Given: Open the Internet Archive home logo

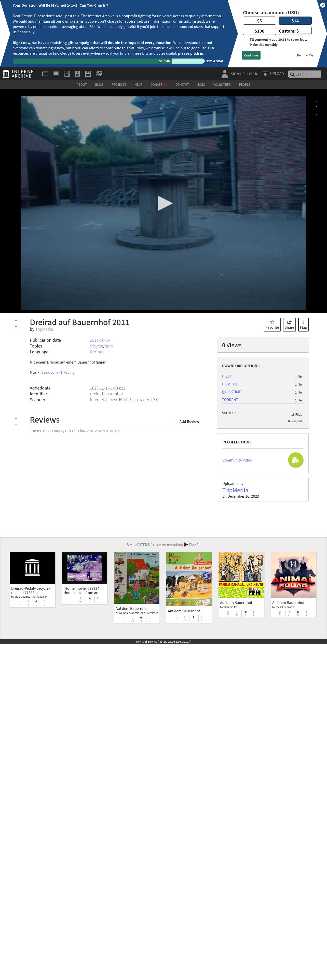Looking at the screenshot, I should point(19,74).
